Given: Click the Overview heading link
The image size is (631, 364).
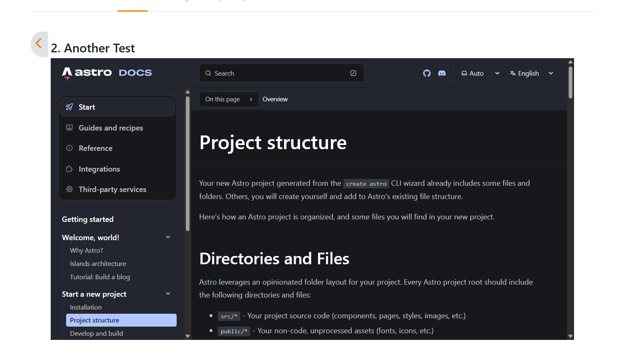Looking at the screenshot, I should (x=275, y=99).
